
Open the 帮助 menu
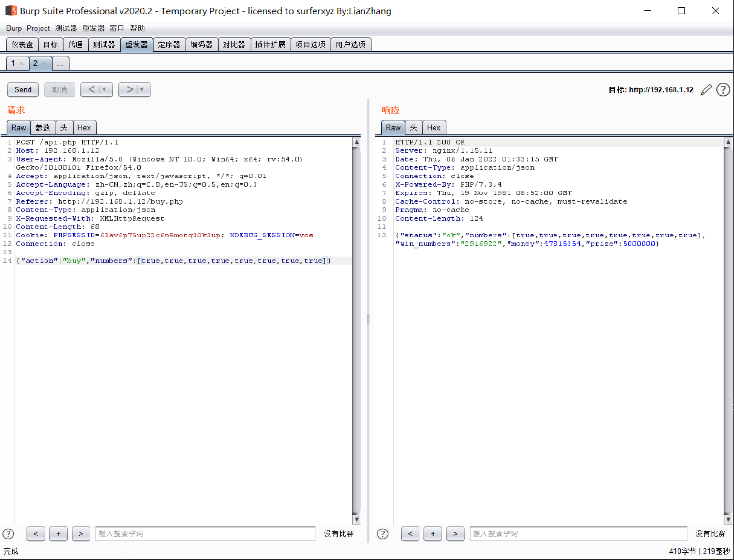click(x=137, y=29)
